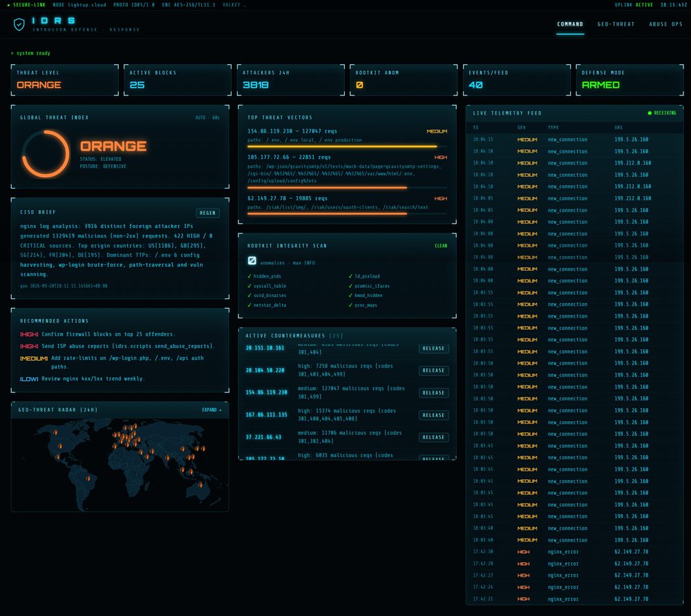
Task: Release the block on 20.151.10.161
Action: 433,348
